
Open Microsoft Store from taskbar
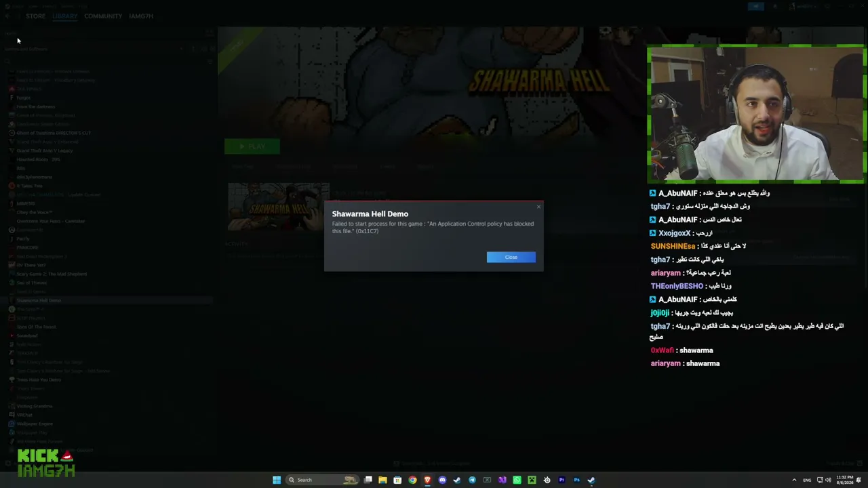point(397,480)
